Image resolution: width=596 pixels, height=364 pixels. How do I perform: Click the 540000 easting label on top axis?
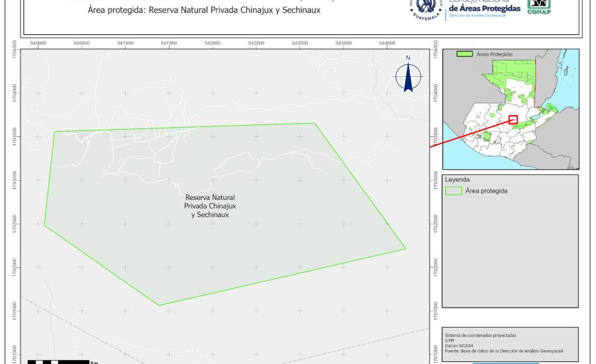coord(38,43)
